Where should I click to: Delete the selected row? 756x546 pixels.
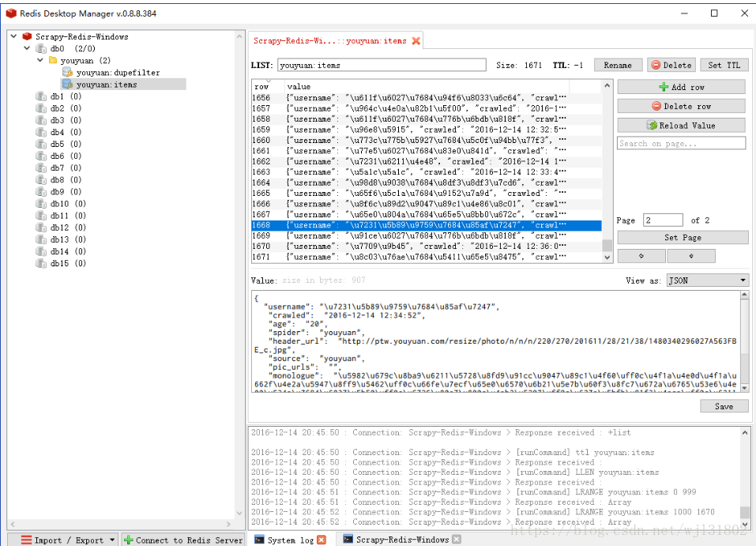pos(682,106)
